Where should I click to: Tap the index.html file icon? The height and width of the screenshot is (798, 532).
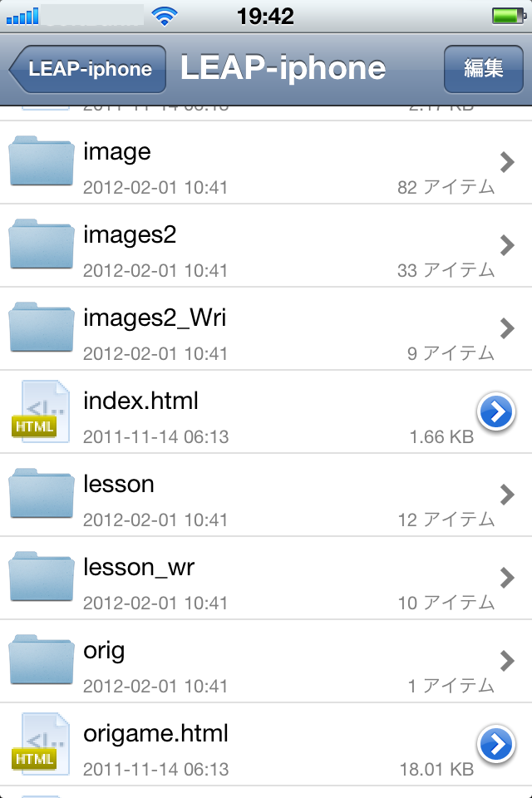41,411
